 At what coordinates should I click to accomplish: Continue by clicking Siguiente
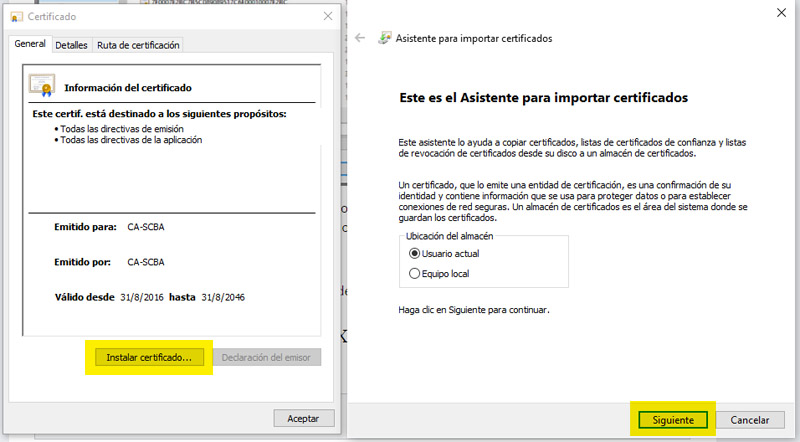pos(671,420)
